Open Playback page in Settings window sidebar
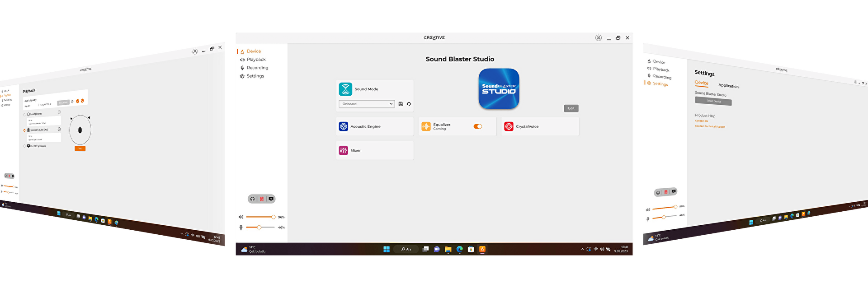This screenshot has width=868, height=288. click(x=659, y=69)
